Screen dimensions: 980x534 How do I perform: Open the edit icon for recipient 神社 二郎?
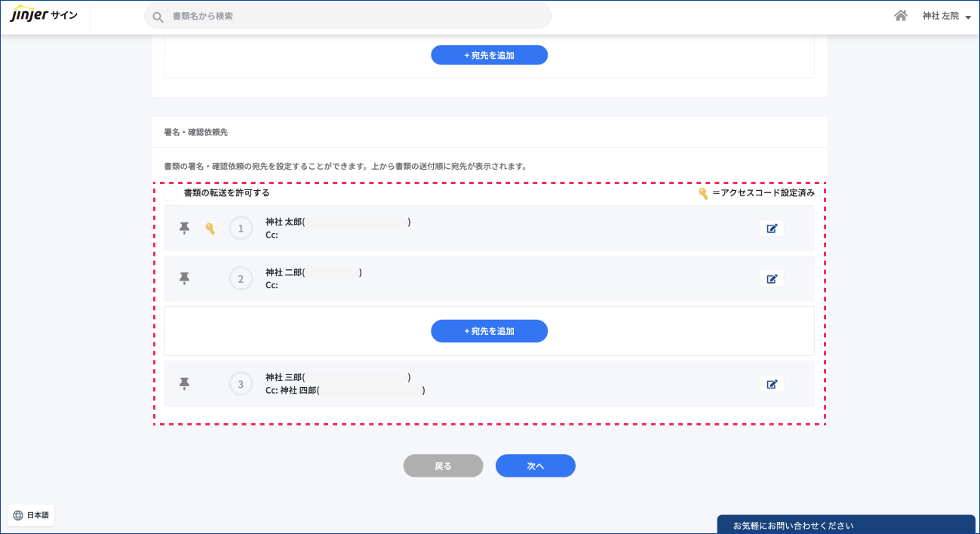771,279
